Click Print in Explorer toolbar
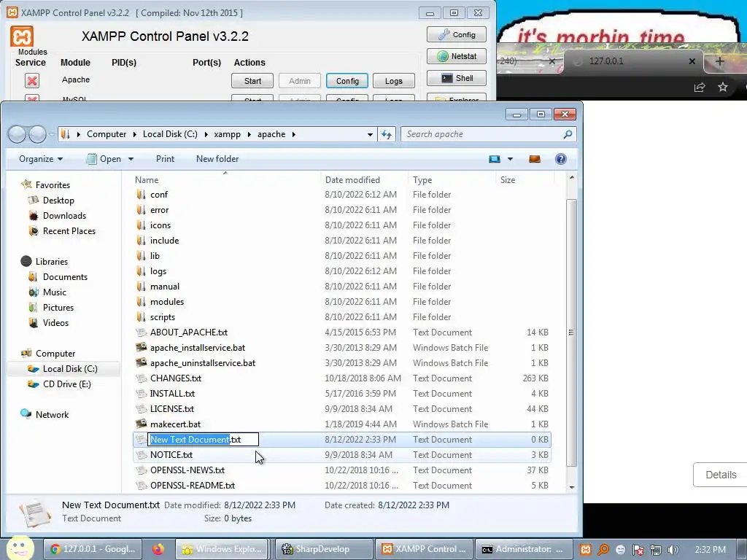Screen dimensions: 747x560 pos(165,159)
